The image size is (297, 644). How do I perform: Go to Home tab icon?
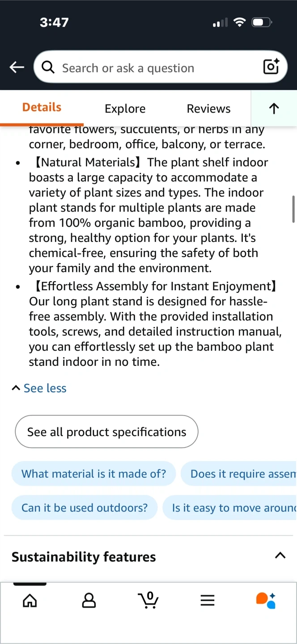click(x=30, y=600)
